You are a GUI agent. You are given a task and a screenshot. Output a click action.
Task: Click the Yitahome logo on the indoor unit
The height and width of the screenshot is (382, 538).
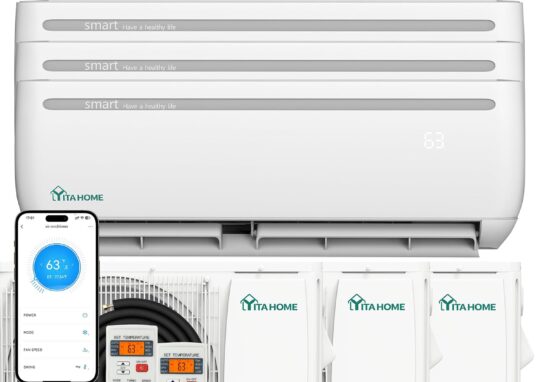(x=77, y=194)
